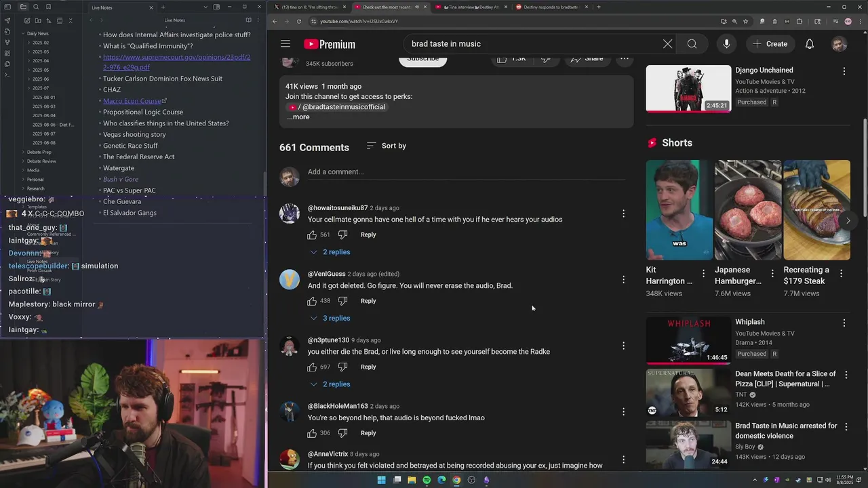
Task: Open options for Whiplash video
Action: tap(844, 323)
